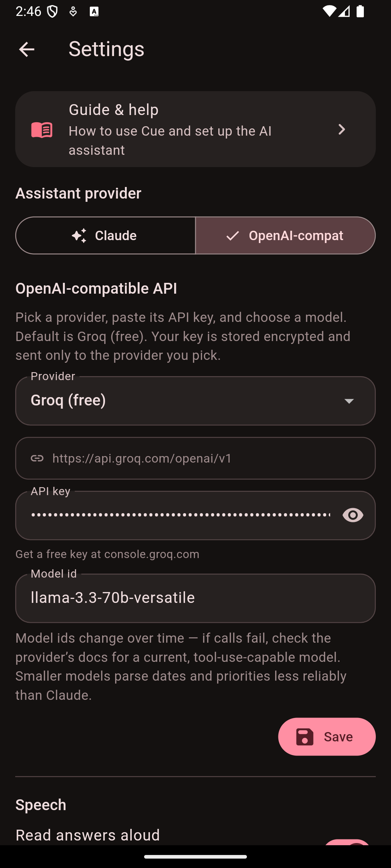Save the OpenAI-compatible API settings

click(x=327, y=737)
